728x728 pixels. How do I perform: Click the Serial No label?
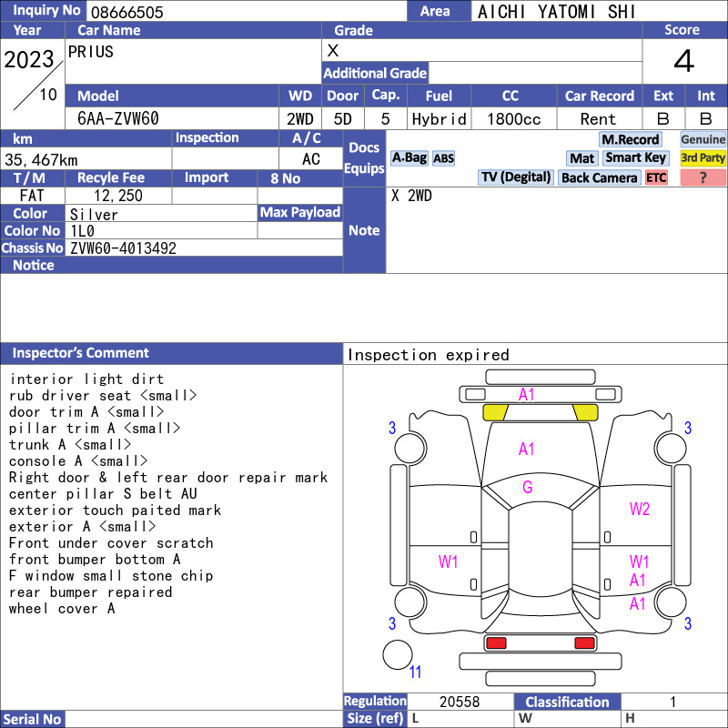click(x=33, y=719)
